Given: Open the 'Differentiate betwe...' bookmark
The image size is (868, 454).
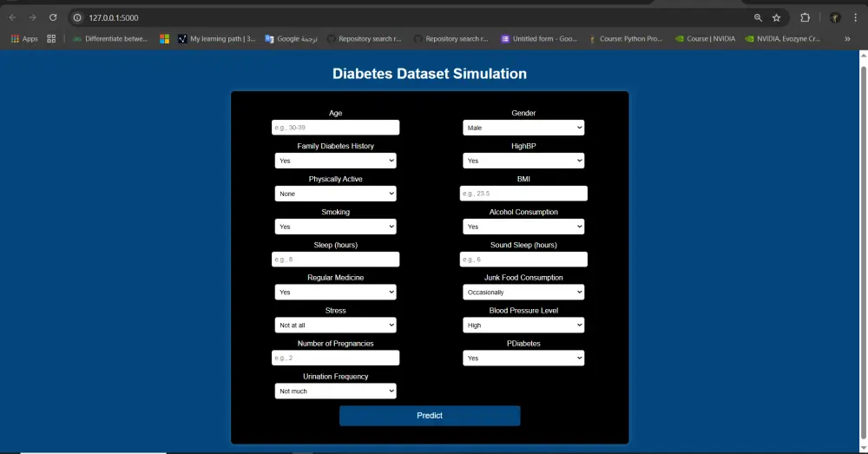Looking at the screenshot, I should [111, 39].
